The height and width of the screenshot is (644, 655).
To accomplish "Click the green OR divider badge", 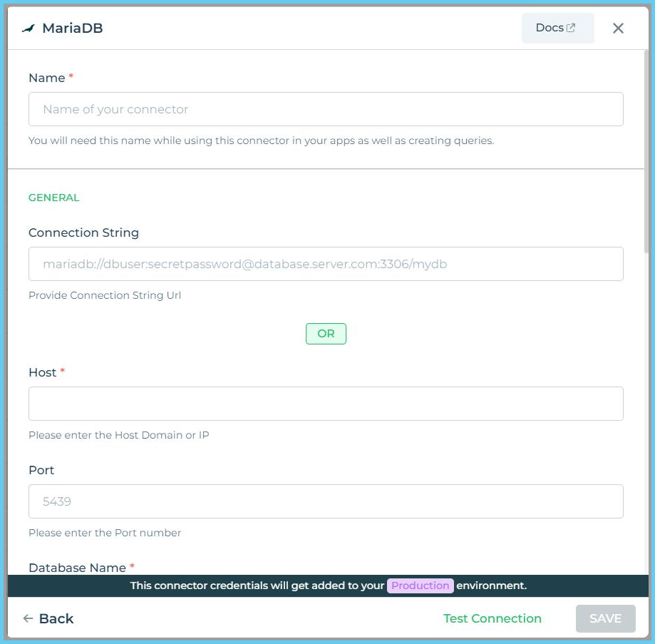I will [326, 334].
